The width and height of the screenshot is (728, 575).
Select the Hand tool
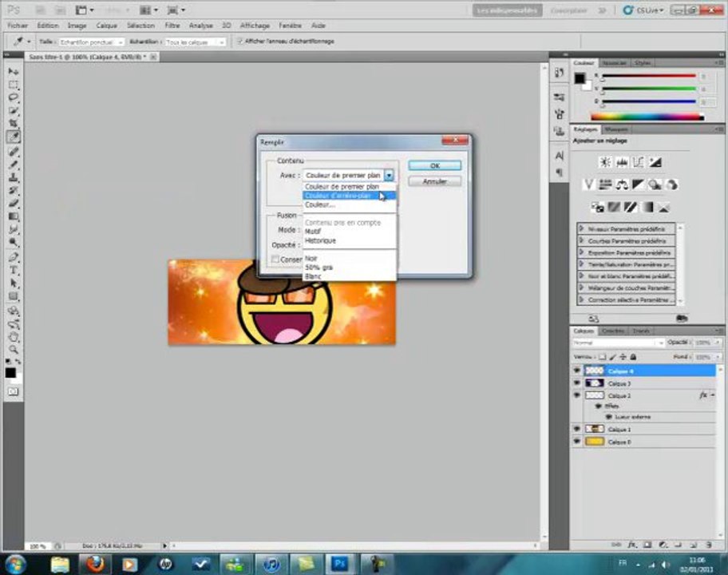pos(14,337)
